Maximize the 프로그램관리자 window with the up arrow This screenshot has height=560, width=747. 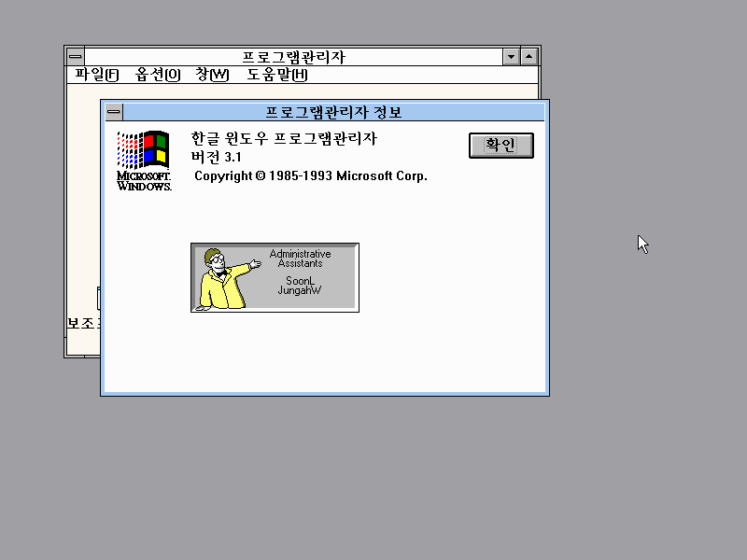point(529,57)
